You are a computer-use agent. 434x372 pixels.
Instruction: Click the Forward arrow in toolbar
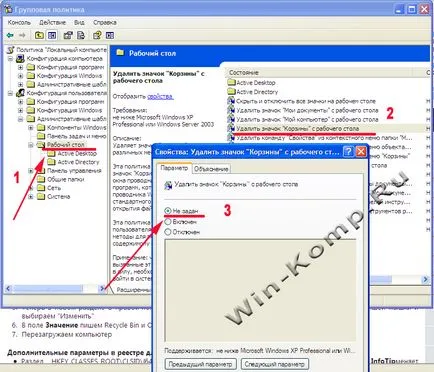[x=22, y=35]
